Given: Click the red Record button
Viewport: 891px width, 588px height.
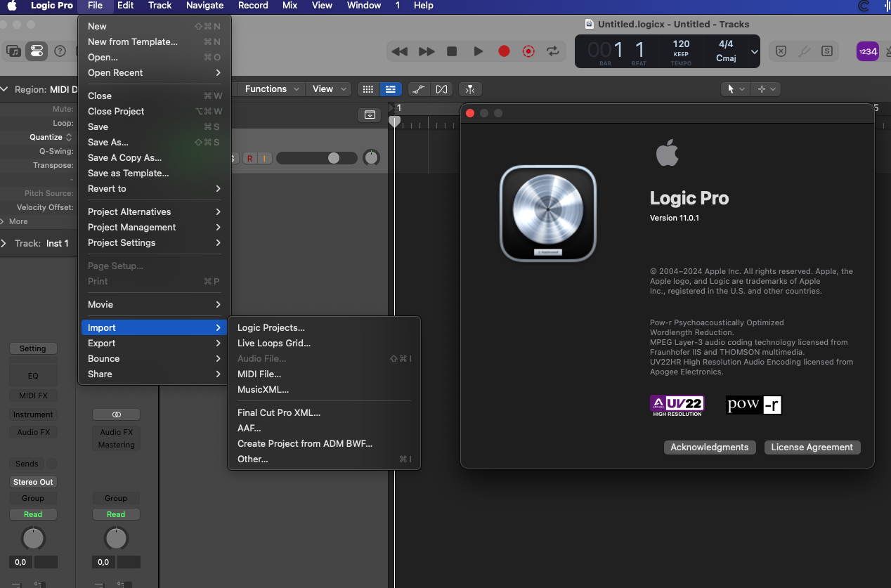Looking at the screenshot, I should [x=504, y=51].
